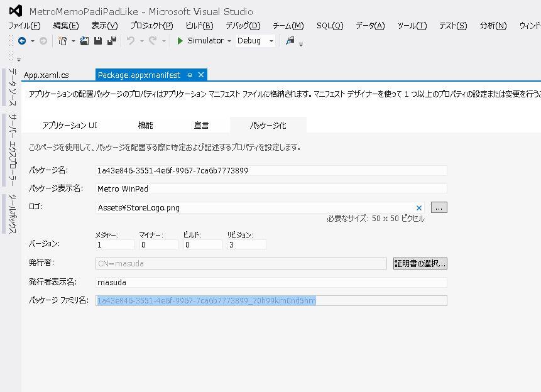This screenshot has width=541, height=392.
Task: Switch to the App.xaml.cs document tab
Action: [x=46, y=75]
